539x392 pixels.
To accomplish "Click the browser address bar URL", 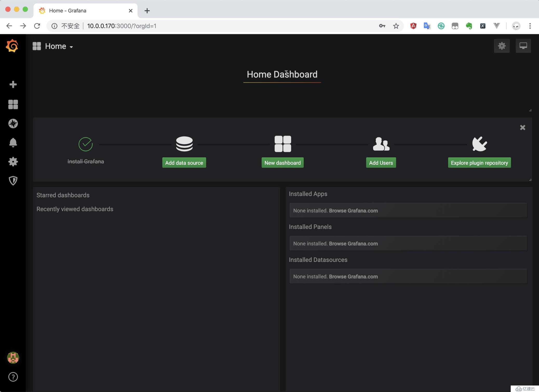I will click(122, 26).
